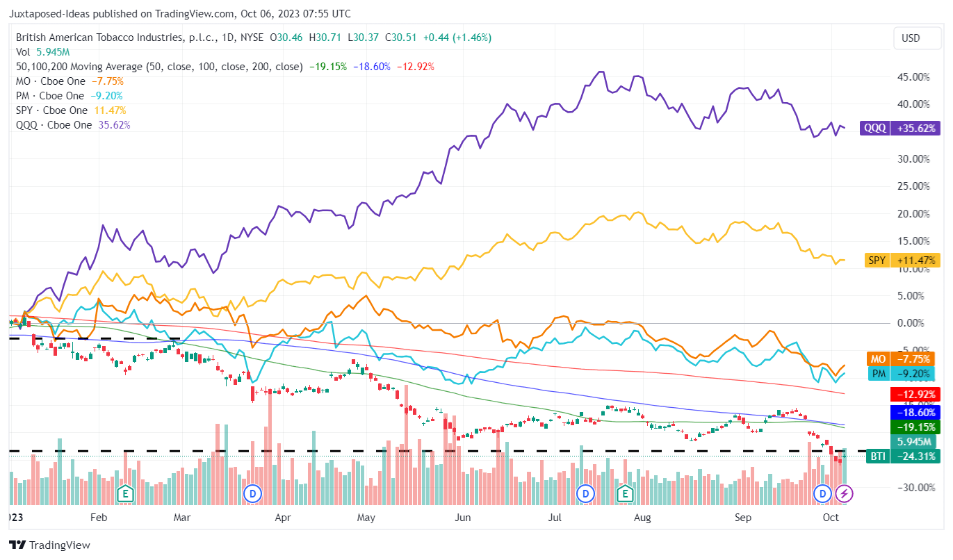Click the Jul label on time axis
The width and height of the screenshot is (953, 560).
(555, 518)
